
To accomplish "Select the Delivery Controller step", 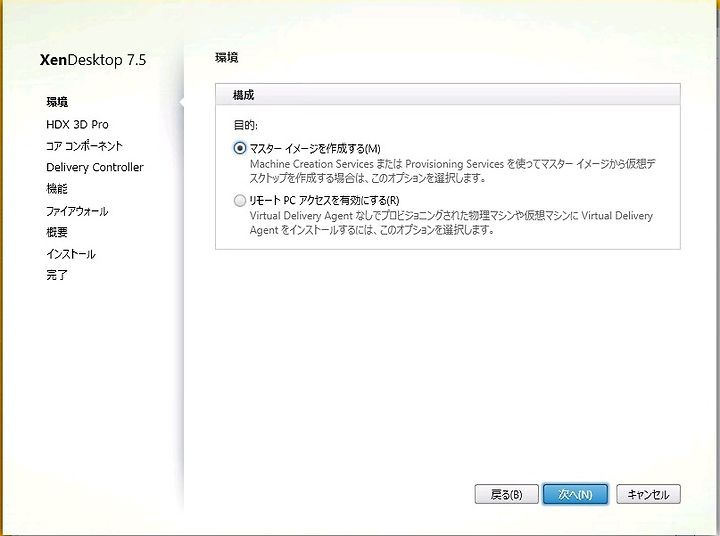I will tap(95, 167).
